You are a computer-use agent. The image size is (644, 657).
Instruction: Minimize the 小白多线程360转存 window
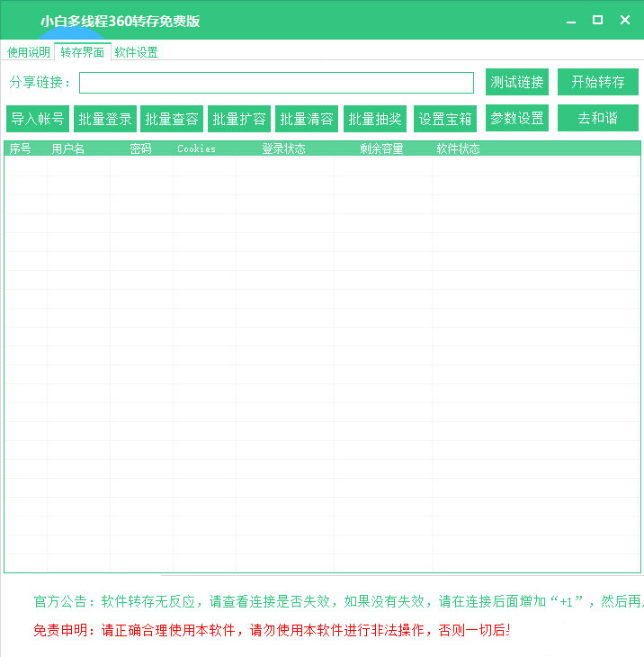(571, 21)
